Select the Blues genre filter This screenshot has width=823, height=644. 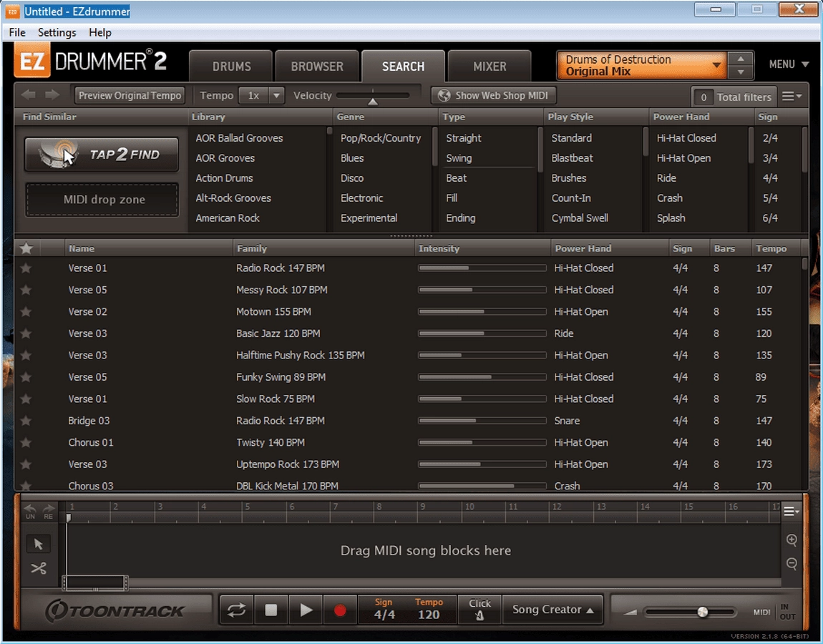click(x=352, y=158)
